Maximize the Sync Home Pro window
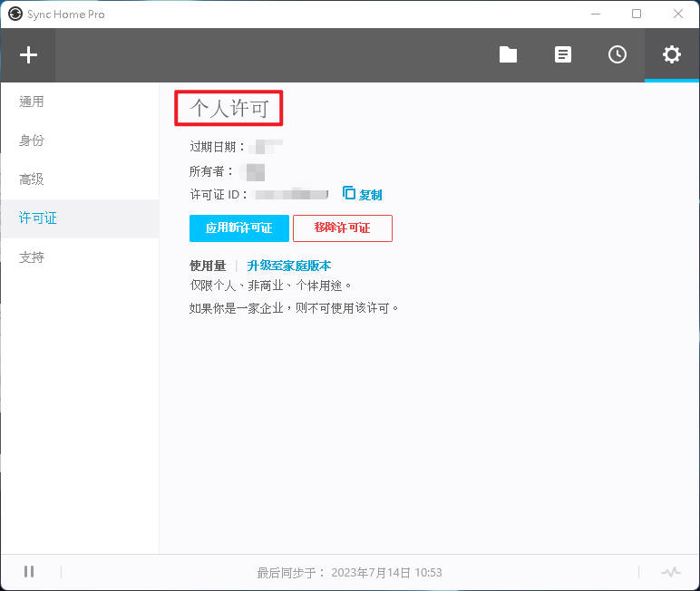The width and height of the screenshot is (700, 591). pyautogui.click(x=637, y=14)
